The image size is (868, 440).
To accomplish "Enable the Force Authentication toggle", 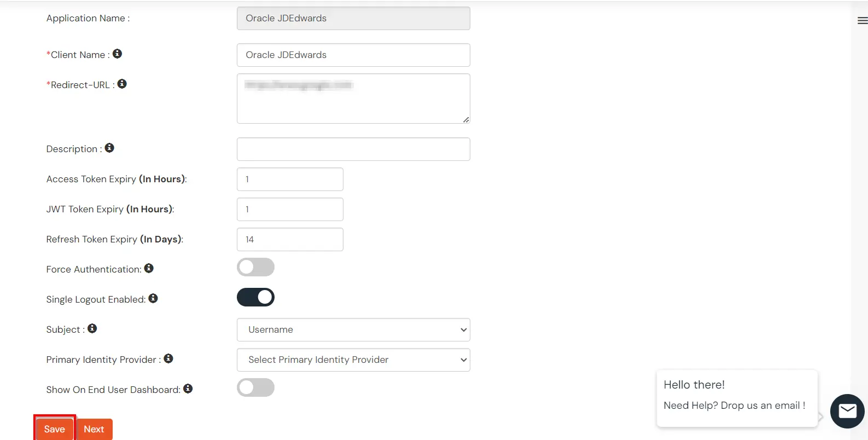I will coord(255,267).
